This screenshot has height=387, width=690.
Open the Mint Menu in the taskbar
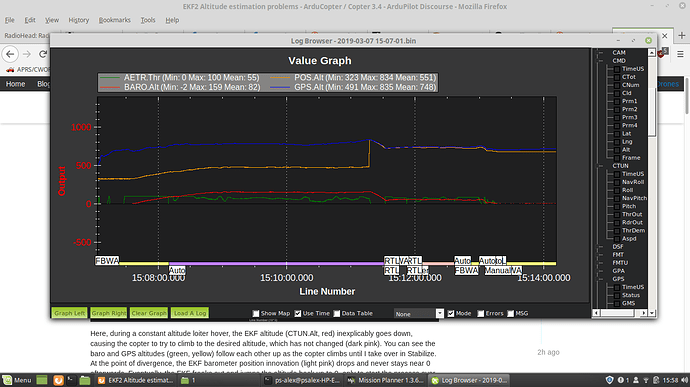pos(17,380)
